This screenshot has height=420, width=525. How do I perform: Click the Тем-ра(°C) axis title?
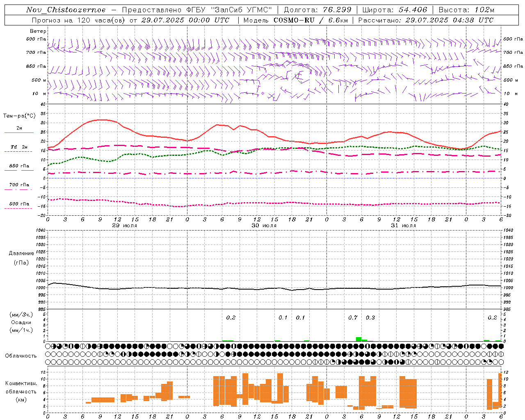click(19, 116)
